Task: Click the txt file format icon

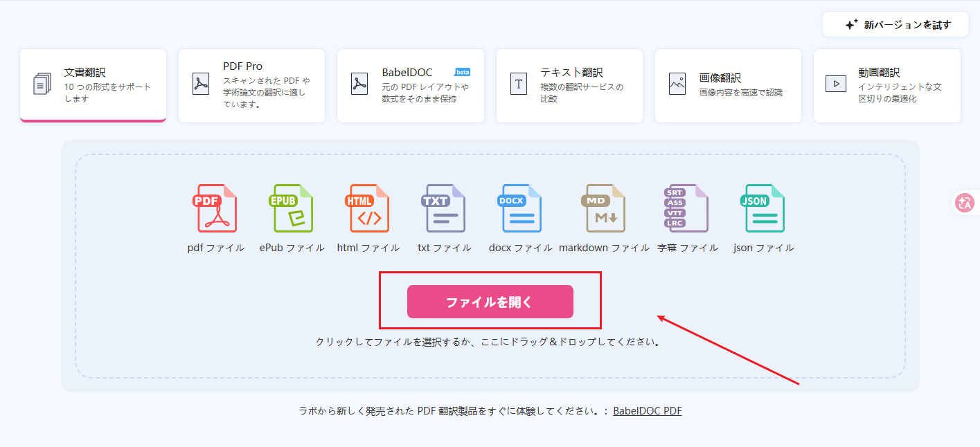Action: pos(443,208)
